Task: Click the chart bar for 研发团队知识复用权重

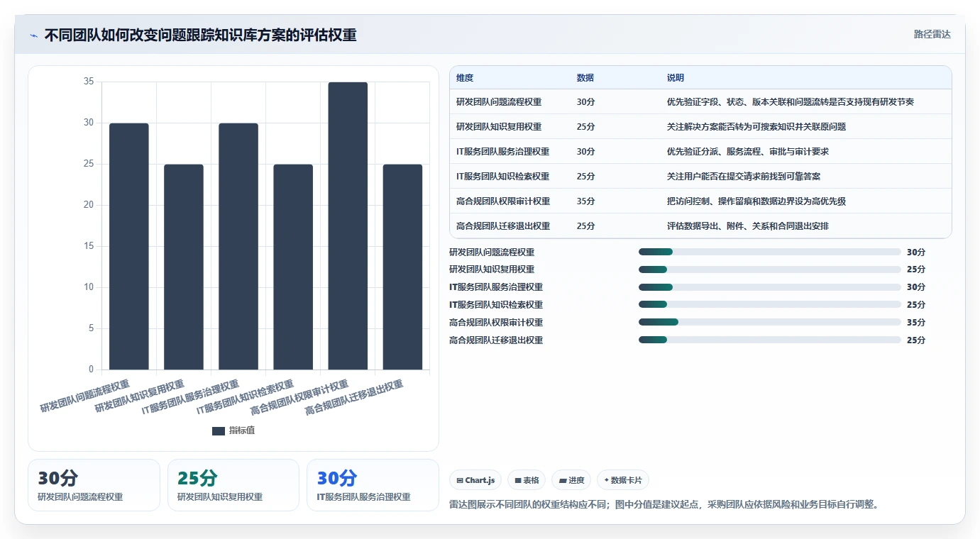Action: (184, 267)
